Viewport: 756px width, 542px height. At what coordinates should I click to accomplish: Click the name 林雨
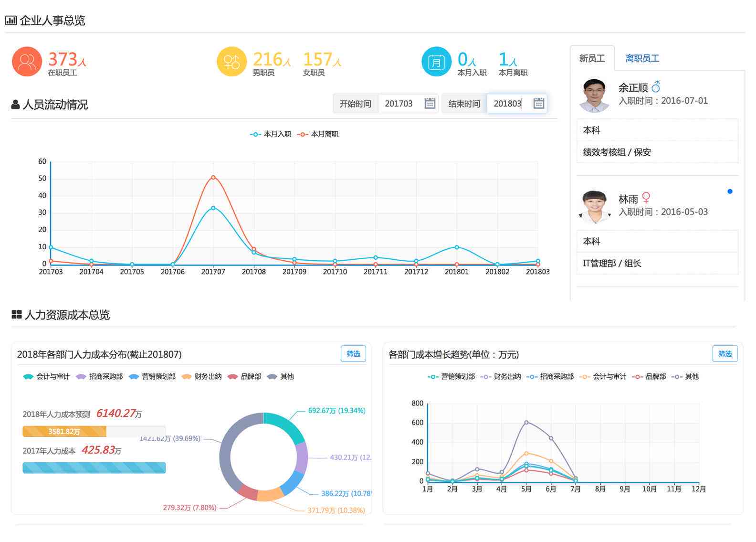[x=629, y=199]
